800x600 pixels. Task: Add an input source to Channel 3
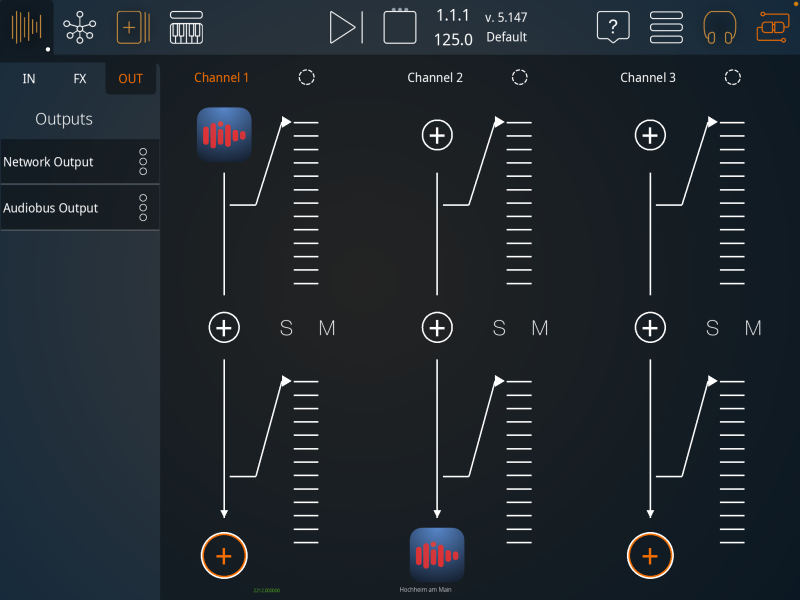click(x=650, y=135)
